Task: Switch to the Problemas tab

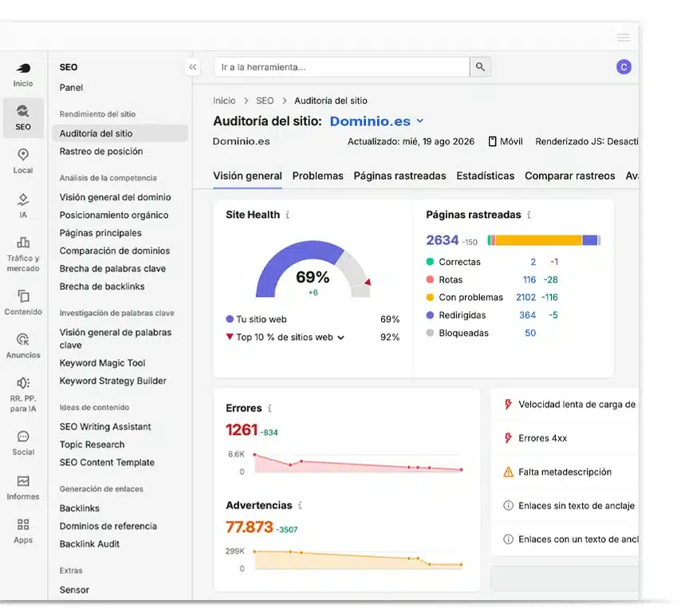Action: [317, 176]
